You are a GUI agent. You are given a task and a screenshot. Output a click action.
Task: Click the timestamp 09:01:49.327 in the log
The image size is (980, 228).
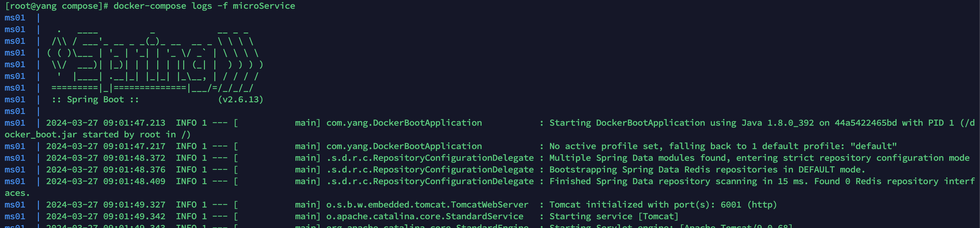[x=134, y=205]
